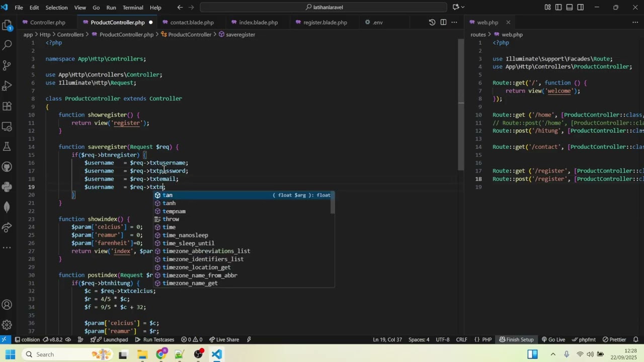Open the Terminal menu
Viewport: 644px width, 362px height.
133,8
